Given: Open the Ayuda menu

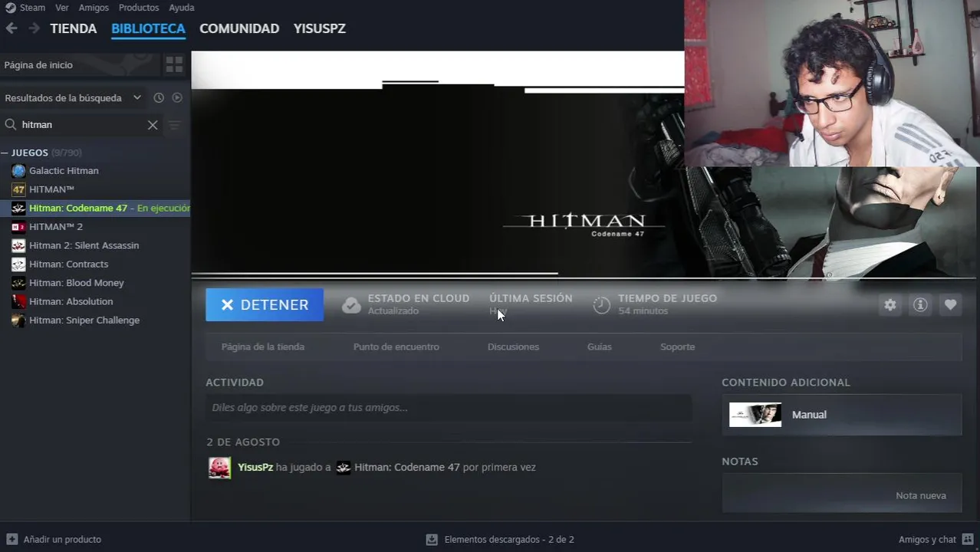Looking at the screenshot, I should pyautogui.click(x=182, y=8).
